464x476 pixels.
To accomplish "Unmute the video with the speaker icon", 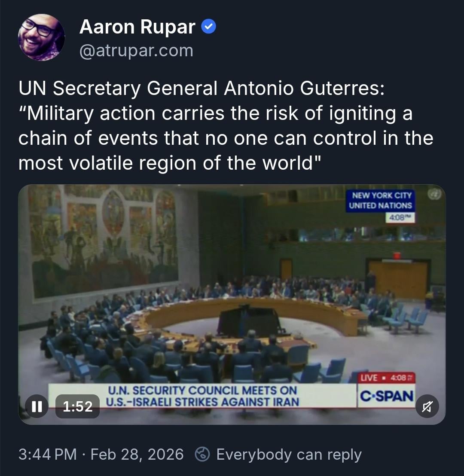I will point(427,406).
